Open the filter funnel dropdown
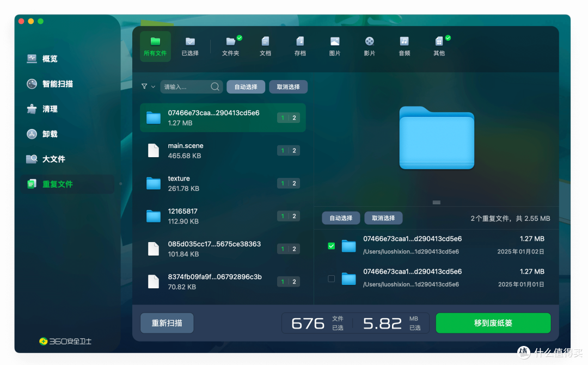The image size is (588, 365). pos(148,86)
